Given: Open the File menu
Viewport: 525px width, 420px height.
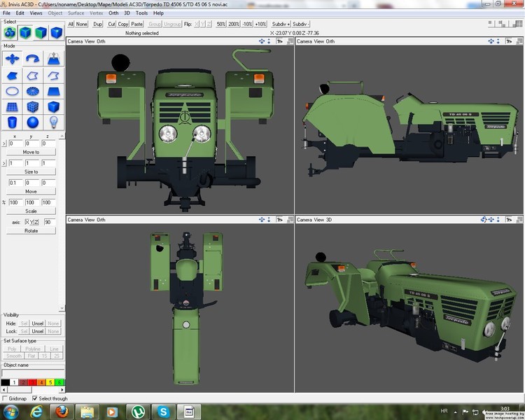Looking at the screenshot, I should (x=6, y=13).
